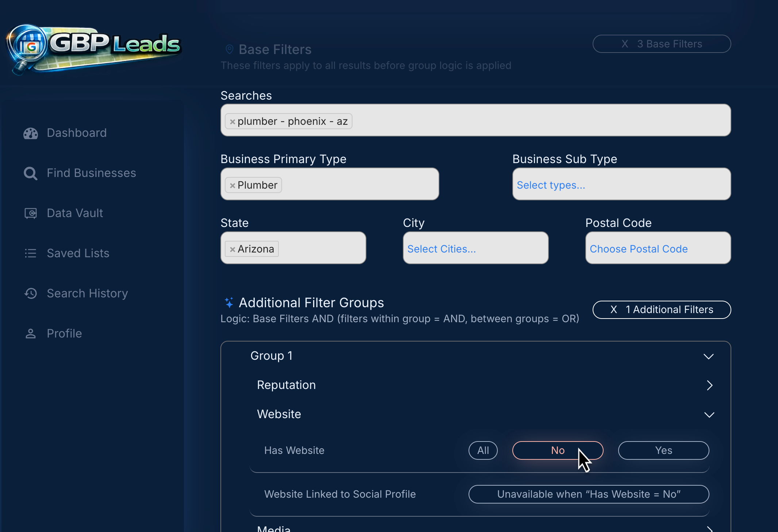Click the Additional Filter Groups heading
This screenshot has height=532, width=778.
311,302
